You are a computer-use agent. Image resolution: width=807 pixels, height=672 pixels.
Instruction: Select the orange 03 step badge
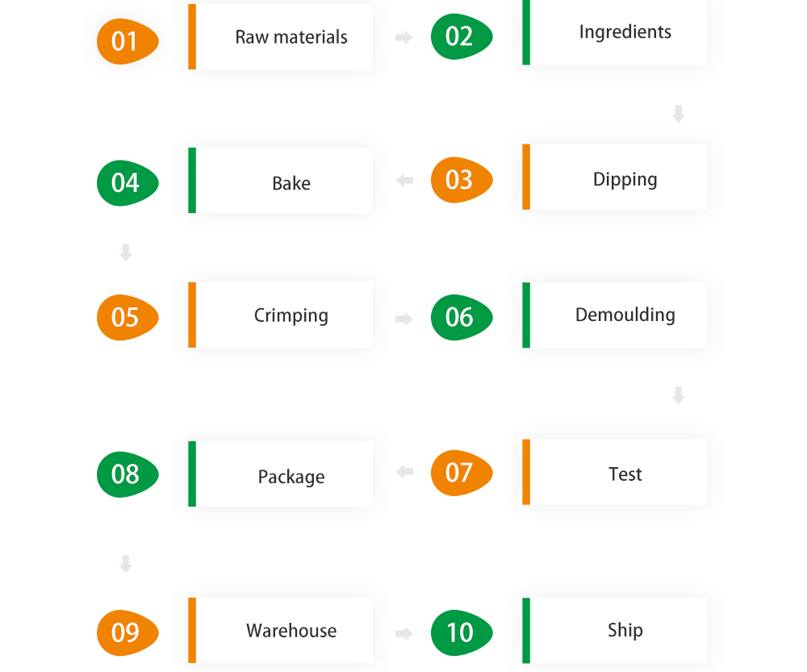pos(461,180)
